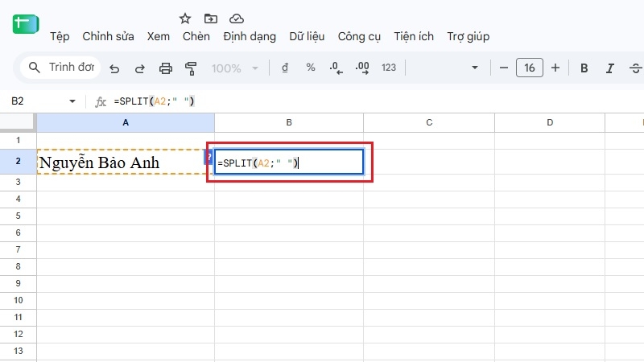The width and height of the screenshot is (644, 362).
Task: Select row 5 header
Action: (18, 216)
